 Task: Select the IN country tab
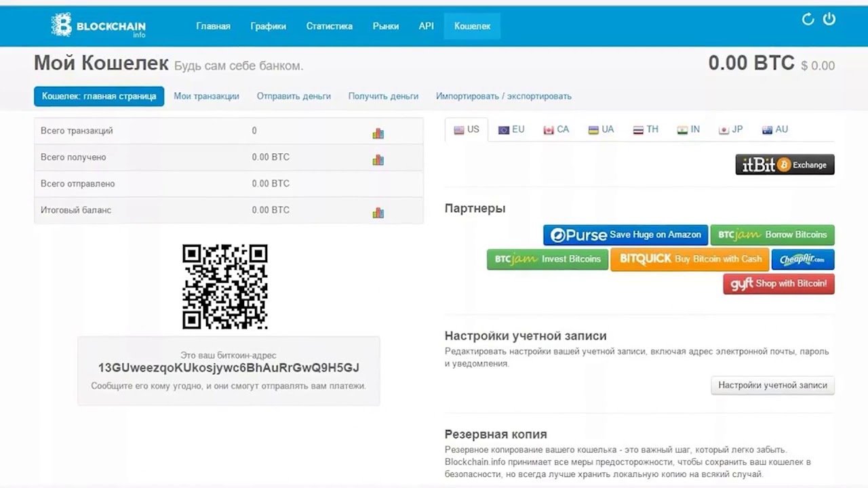pos(688,129)
